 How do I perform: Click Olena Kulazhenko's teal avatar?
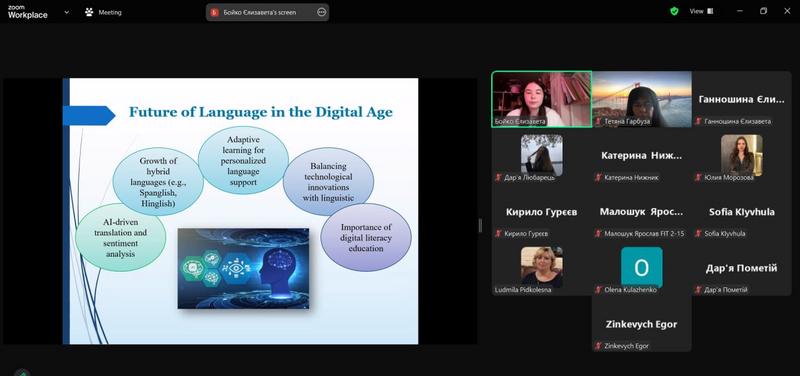point(642,267)
